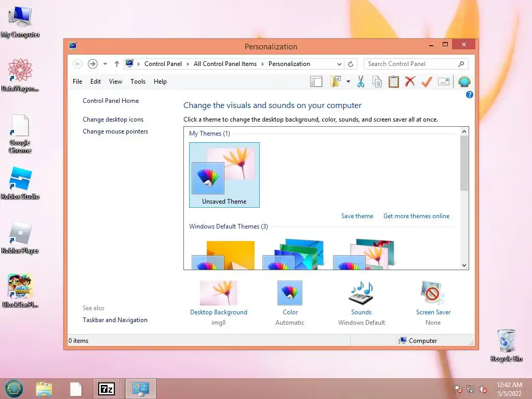
Task: Refresh the Personalization page
Action: click(x=351, y=64)
